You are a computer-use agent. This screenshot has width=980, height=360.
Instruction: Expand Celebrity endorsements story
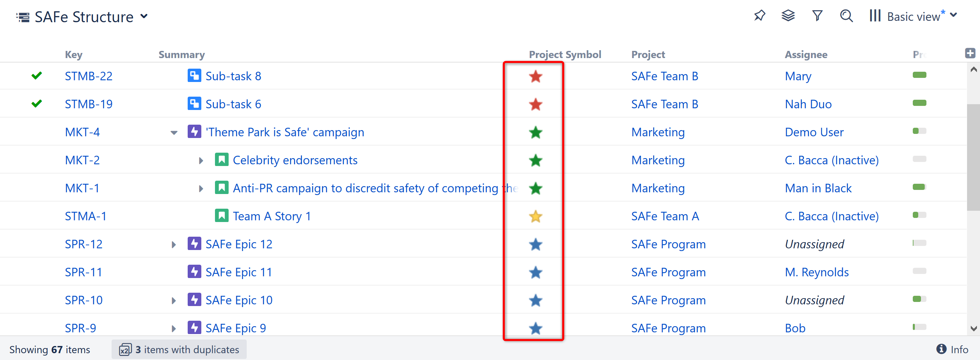(201, 161)
